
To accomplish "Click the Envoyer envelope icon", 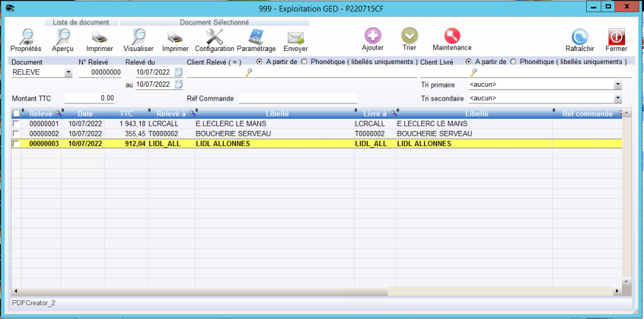I will 296,38.
